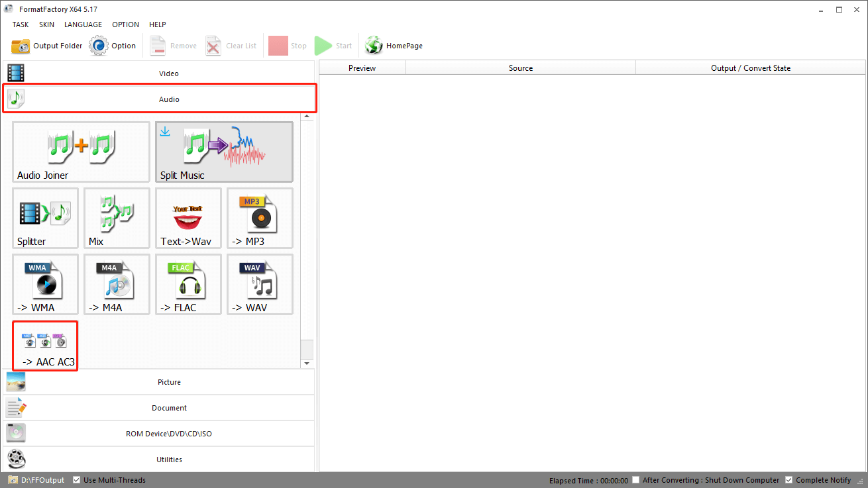Expand the ROM Device\DVD\CD\ISO category
868x488 pixels.
click(159, 434)
